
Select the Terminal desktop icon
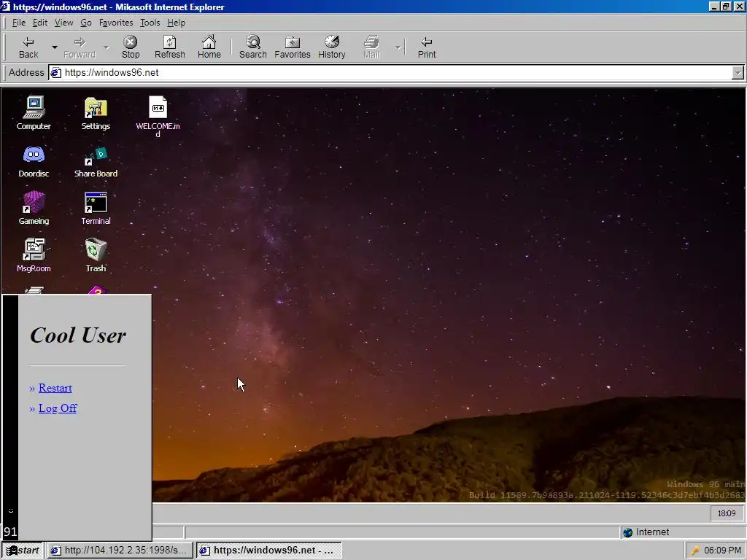point(96,208)
